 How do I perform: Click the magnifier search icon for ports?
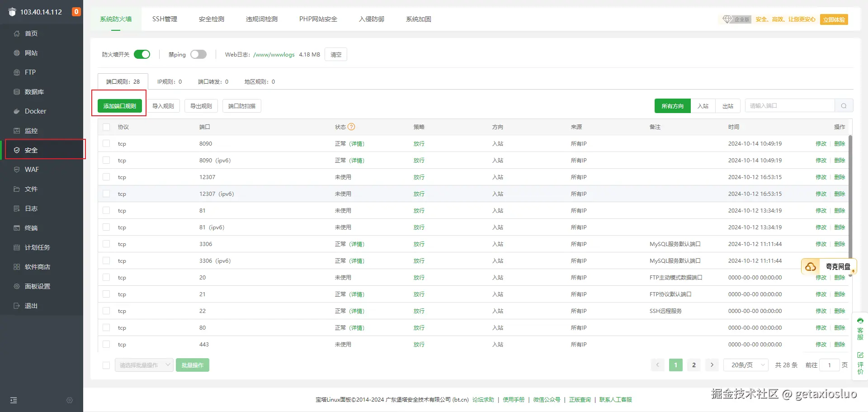coord(844,106)
